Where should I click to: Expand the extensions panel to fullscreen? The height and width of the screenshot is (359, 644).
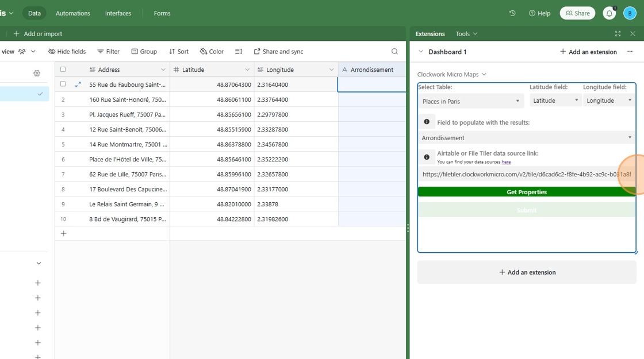(x=618, y=34)
